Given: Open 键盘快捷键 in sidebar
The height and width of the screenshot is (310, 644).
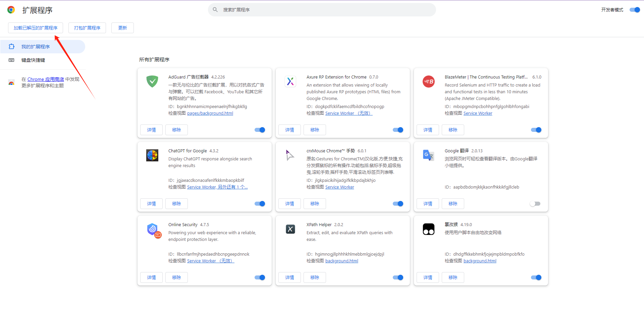Looking at the screenshot, I should 43,60.
